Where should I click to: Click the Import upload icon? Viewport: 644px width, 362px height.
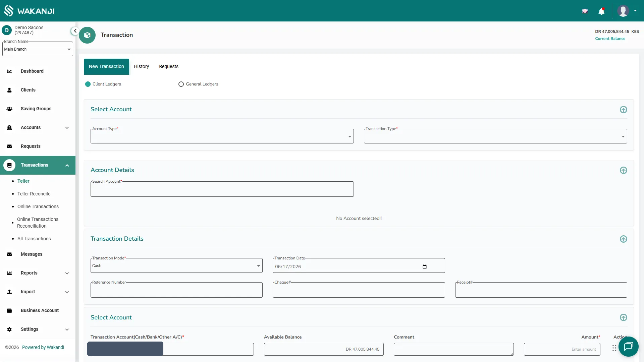[x=9, y=292]
